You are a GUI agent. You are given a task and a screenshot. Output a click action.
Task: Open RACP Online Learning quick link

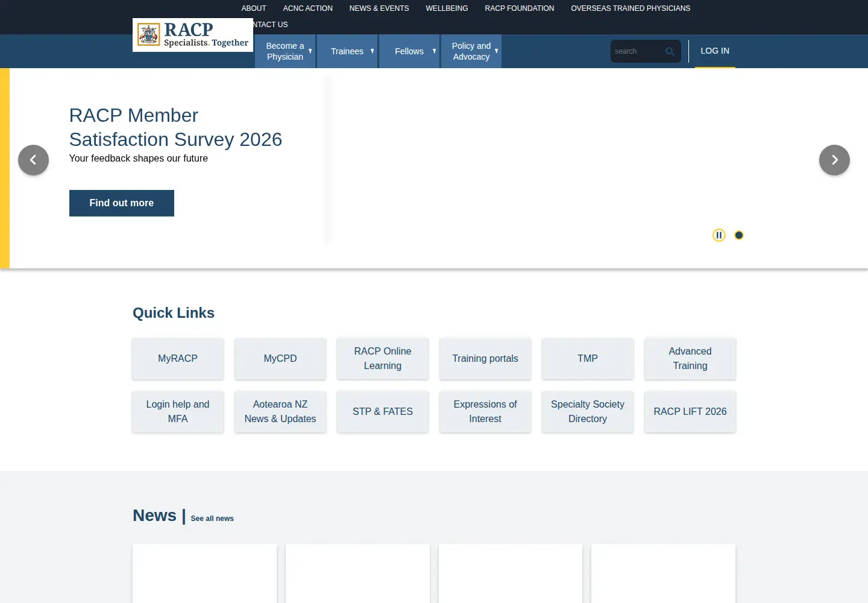tap(383, 359)
